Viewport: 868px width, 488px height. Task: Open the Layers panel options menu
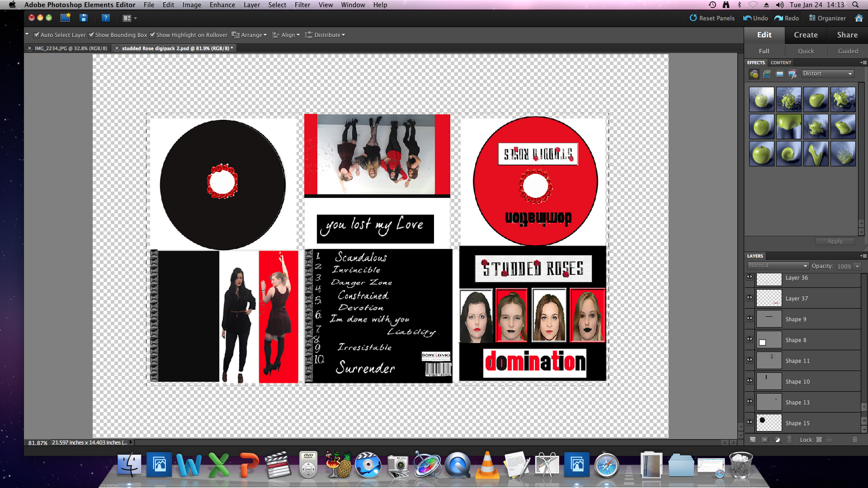[x=864, y=256]
